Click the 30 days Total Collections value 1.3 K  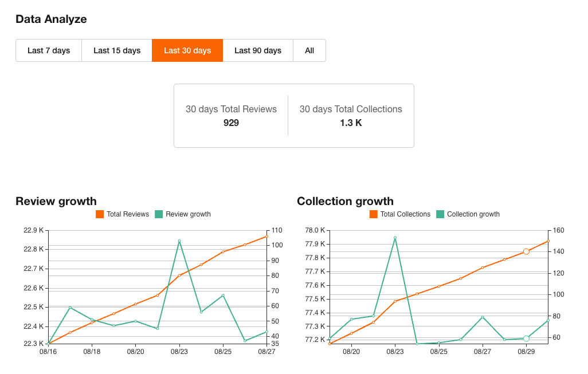[351, 123]
